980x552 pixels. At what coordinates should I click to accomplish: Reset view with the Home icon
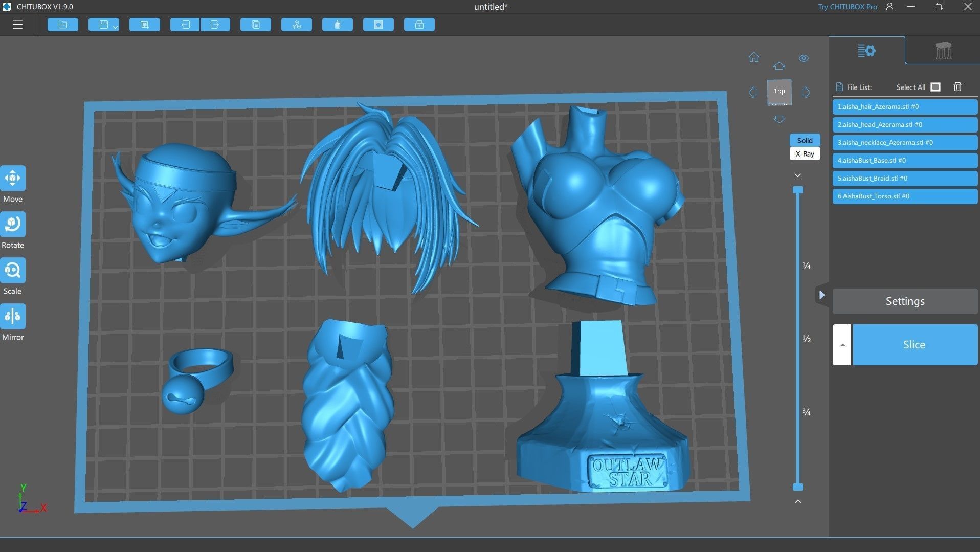(x=754, y=57)
